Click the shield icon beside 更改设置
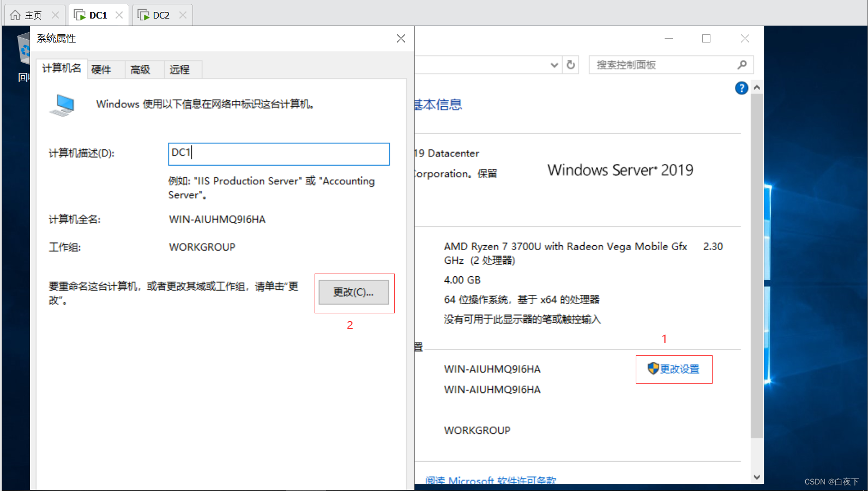Image resolution: width=868 pixels, height=491 pixels. point(653,368)
